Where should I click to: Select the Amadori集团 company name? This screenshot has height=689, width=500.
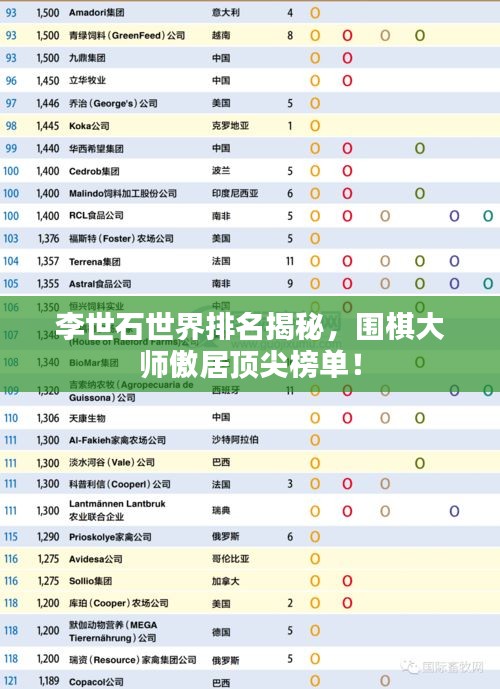point(96,12)
